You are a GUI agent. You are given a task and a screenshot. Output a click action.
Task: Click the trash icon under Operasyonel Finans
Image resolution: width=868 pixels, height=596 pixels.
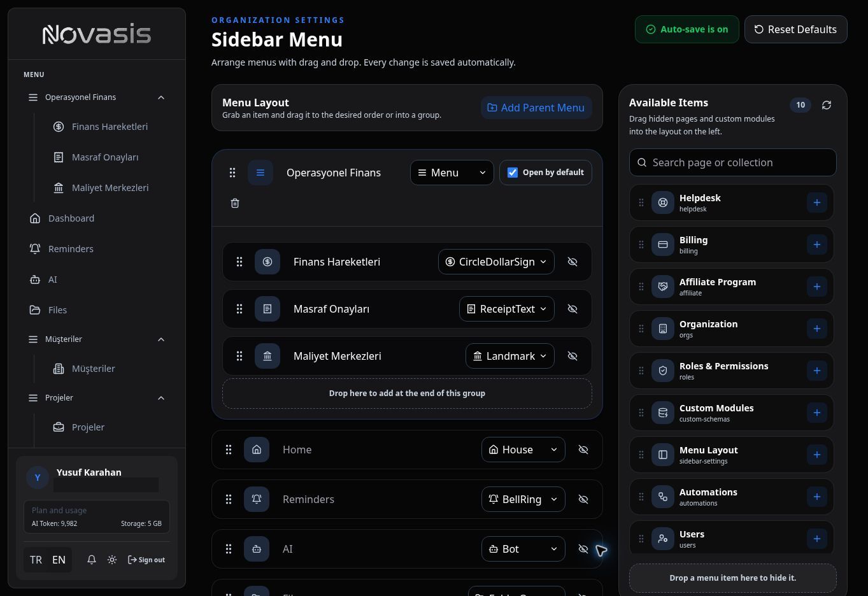point(235,203)
